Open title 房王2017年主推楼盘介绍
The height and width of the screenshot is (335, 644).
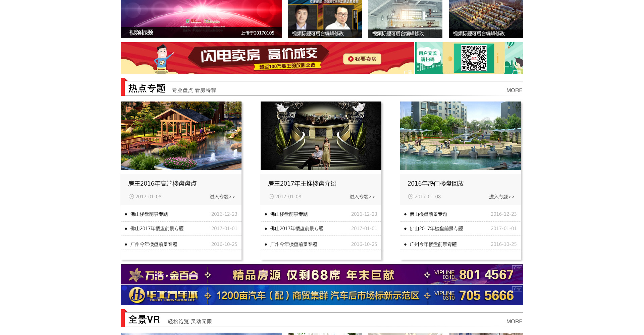[302, 184]
